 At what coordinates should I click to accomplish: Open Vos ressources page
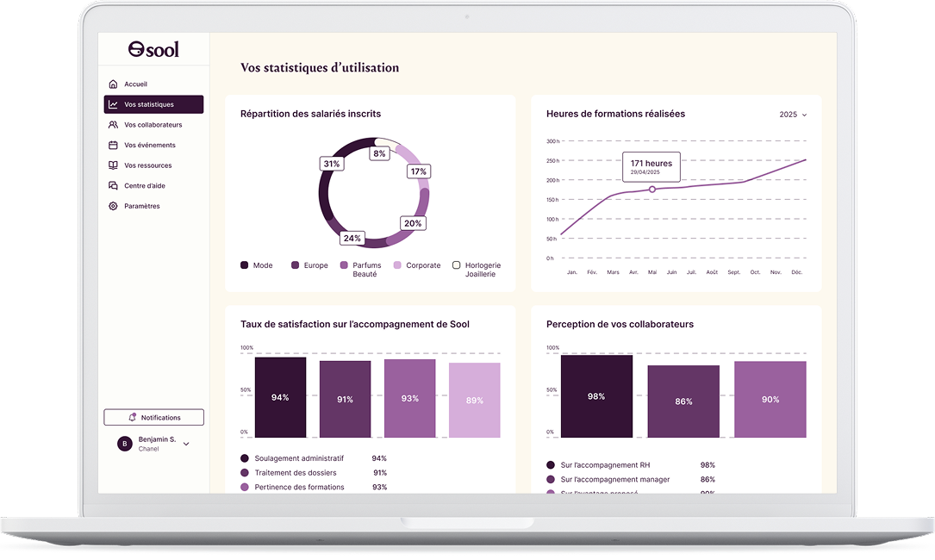(154, 165)
